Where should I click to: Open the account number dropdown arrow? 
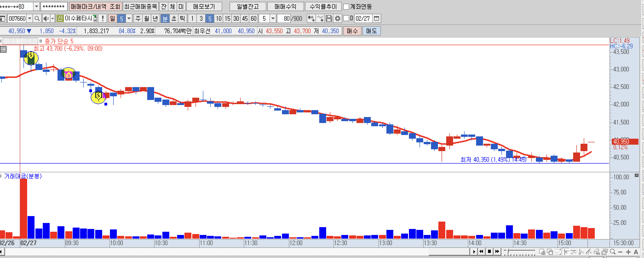[x=37, y=6]
